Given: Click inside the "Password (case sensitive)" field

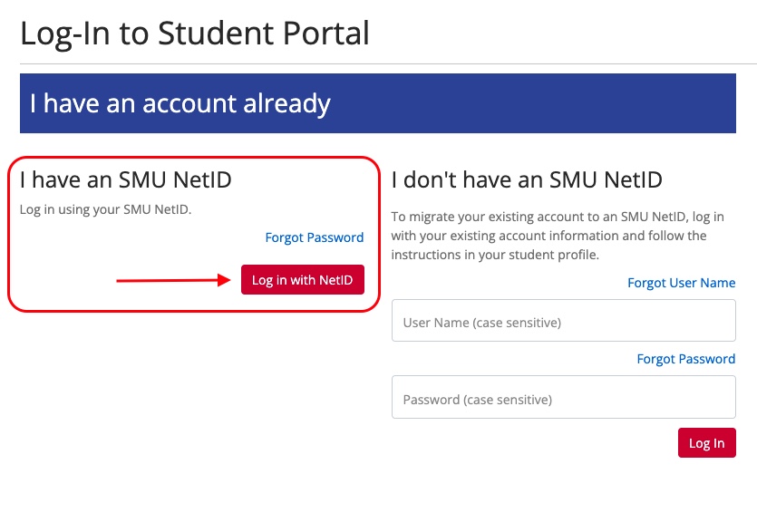Looking at the screenshot, I should [563, 397].
